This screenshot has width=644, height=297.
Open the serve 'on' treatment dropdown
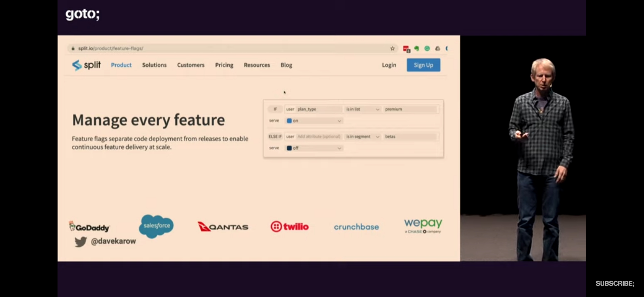coord(314,121)
